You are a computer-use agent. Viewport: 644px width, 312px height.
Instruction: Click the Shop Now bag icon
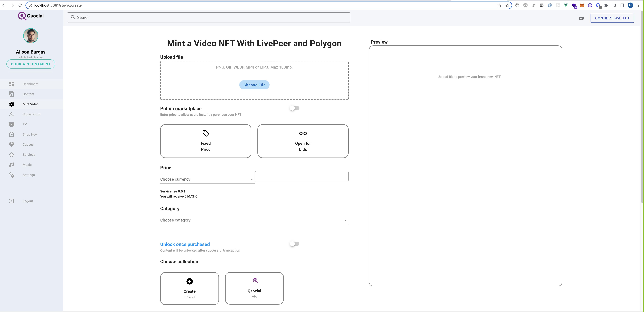(11, 134)
